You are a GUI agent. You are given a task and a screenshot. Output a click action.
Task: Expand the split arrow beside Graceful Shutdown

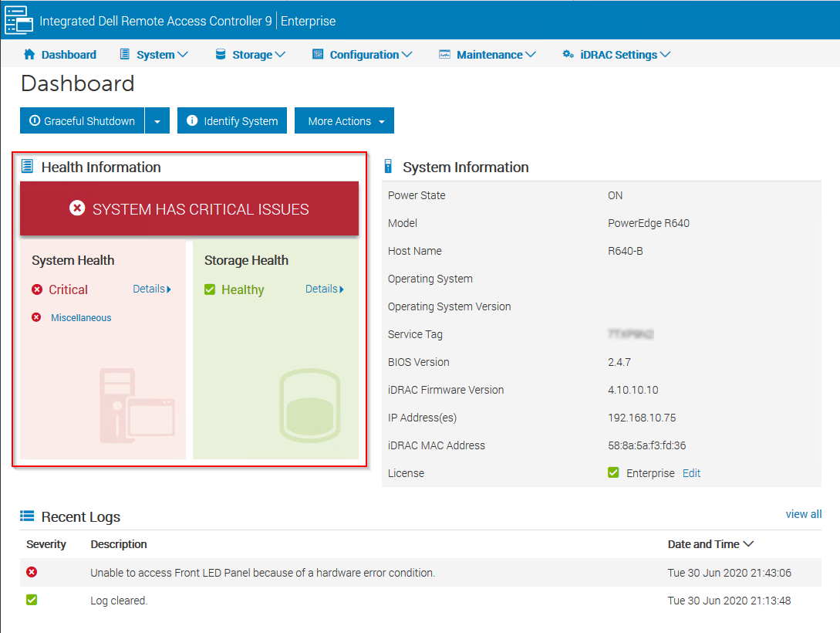click(x=157, y=120)
